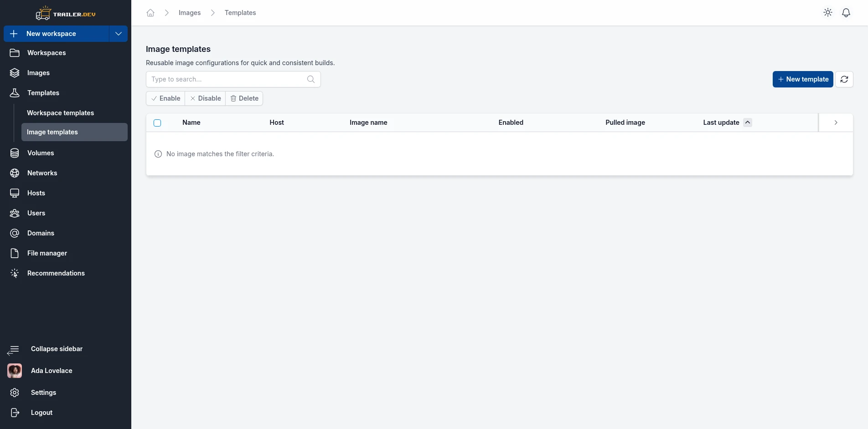Focus the Type to search field
Screen dimensions: 868x429
click(x=233, y=79)
